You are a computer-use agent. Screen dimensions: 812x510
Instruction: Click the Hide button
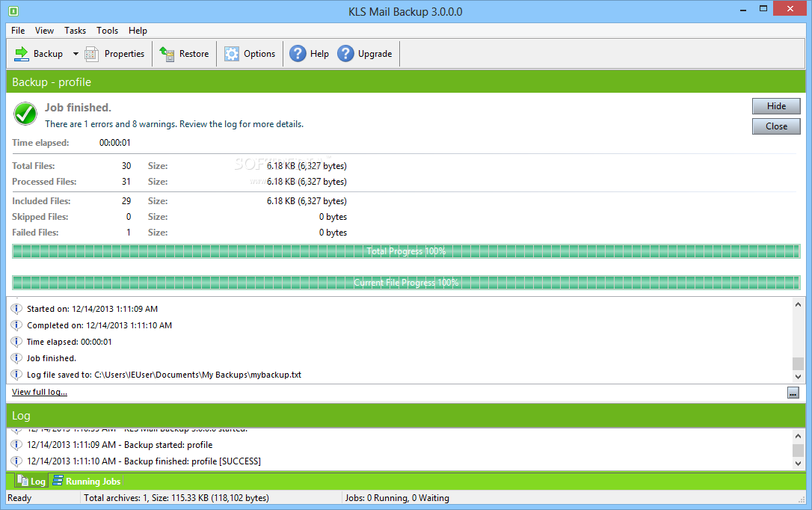coord(776,106)
